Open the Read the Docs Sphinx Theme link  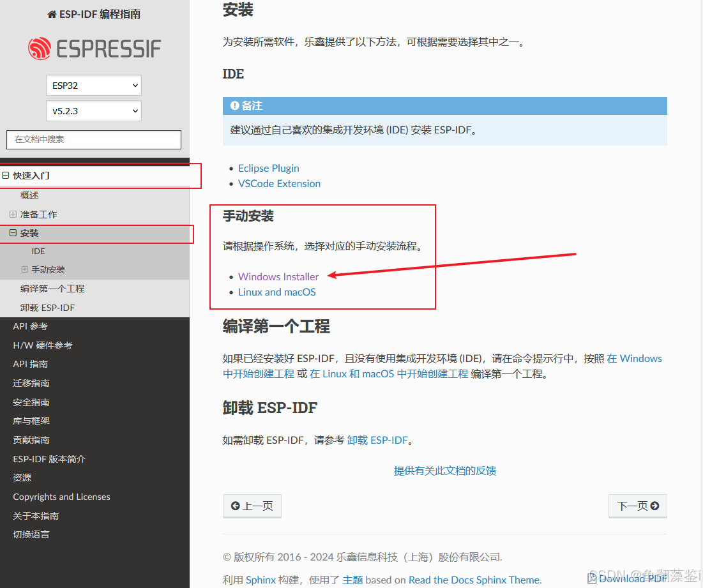(474, 580)
